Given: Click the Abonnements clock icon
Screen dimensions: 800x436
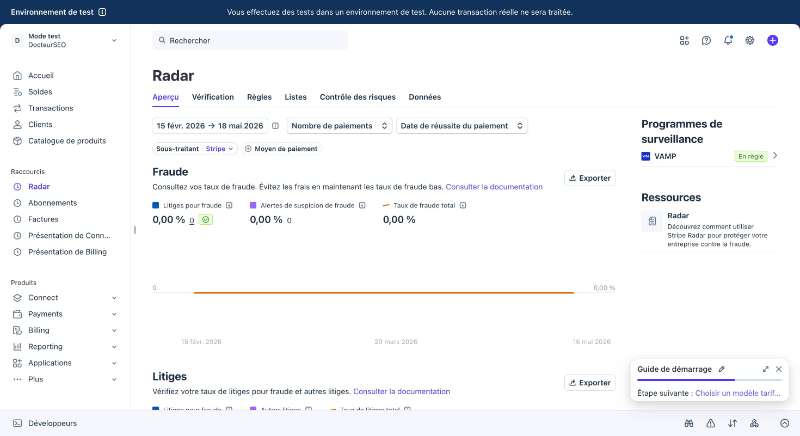Looking at the screenshot, I should point(17,203).
